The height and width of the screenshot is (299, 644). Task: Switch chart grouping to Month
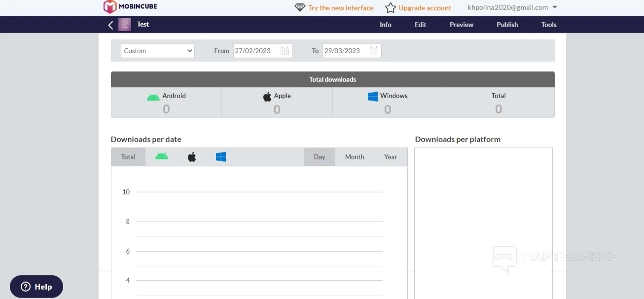355,157
